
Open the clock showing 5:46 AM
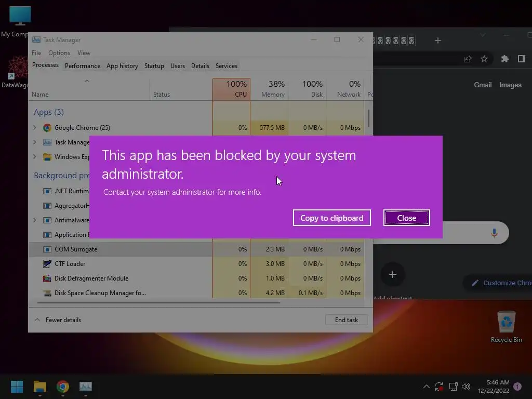[494, 387]
